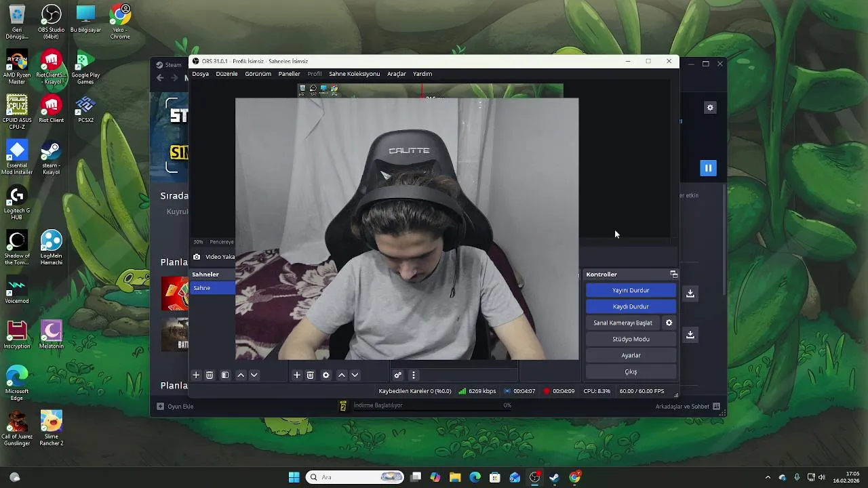Image resolution: width=868 pixels, height=488 pixels.
Task: Open Yardım menu in OBS
Action: (x=422, y=74)
